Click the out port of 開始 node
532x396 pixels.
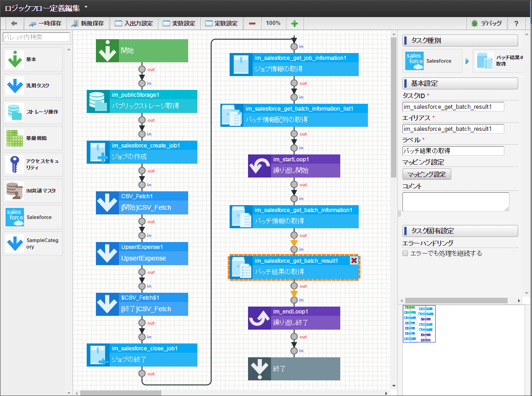click(142, 69)
